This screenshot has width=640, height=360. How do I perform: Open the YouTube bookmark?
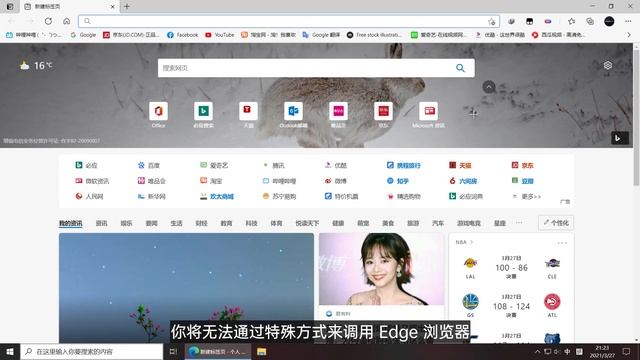220,35
